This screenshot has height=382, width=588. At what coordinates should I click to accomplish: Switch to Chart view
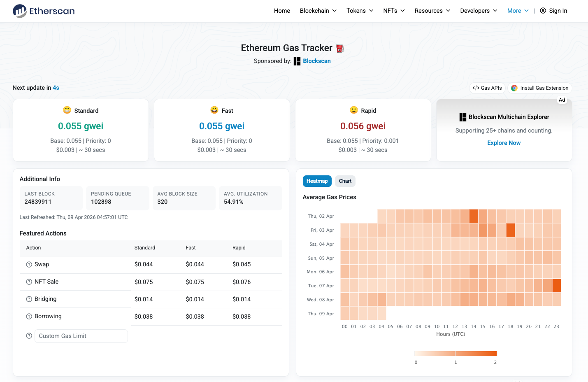tap(345, 181)
